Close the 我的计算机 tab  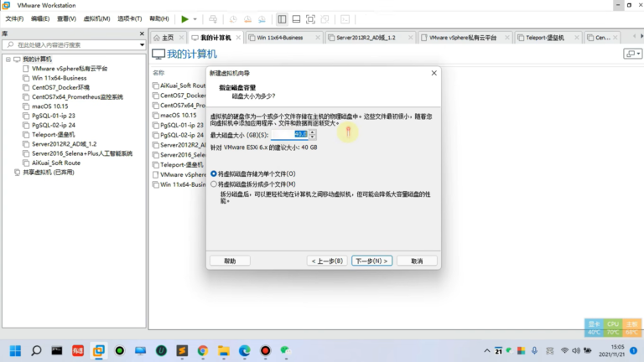238,38
